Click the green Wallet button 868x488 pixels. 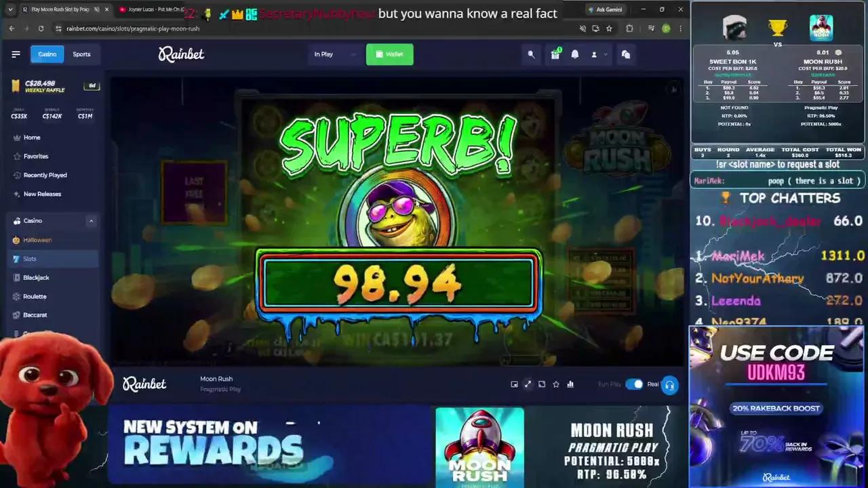tap(389, 54)
